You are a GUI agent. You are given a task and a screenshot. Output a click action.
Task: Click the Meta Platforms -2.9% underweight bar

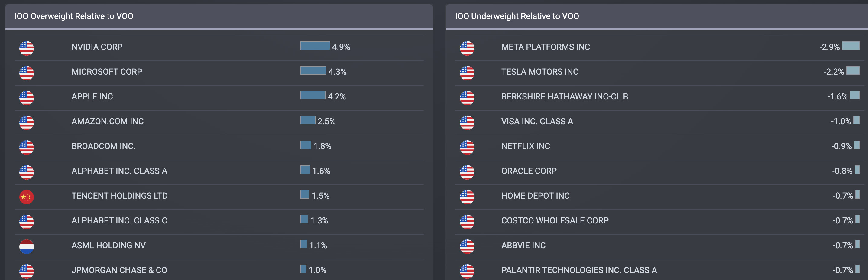850,46
